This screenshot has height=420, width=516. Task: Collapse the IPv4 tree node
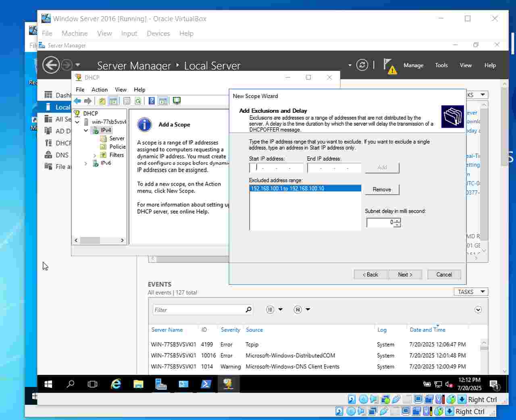coord(86,130)
